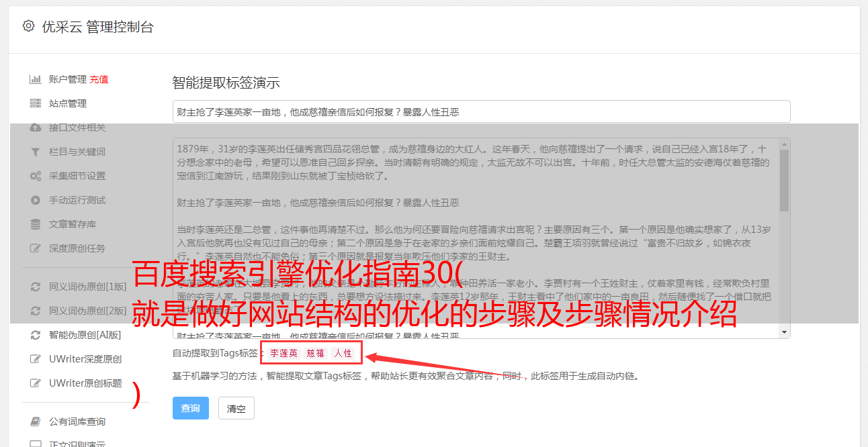
Task: Click the edit icon beside UWriter深度原创
Action: (x=36, y=358)
